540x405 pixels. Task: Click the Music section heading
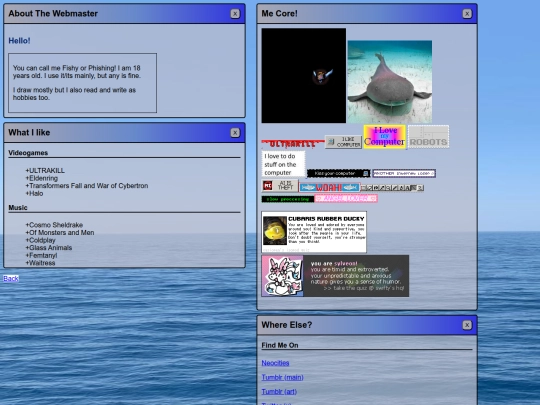[18, 208]
